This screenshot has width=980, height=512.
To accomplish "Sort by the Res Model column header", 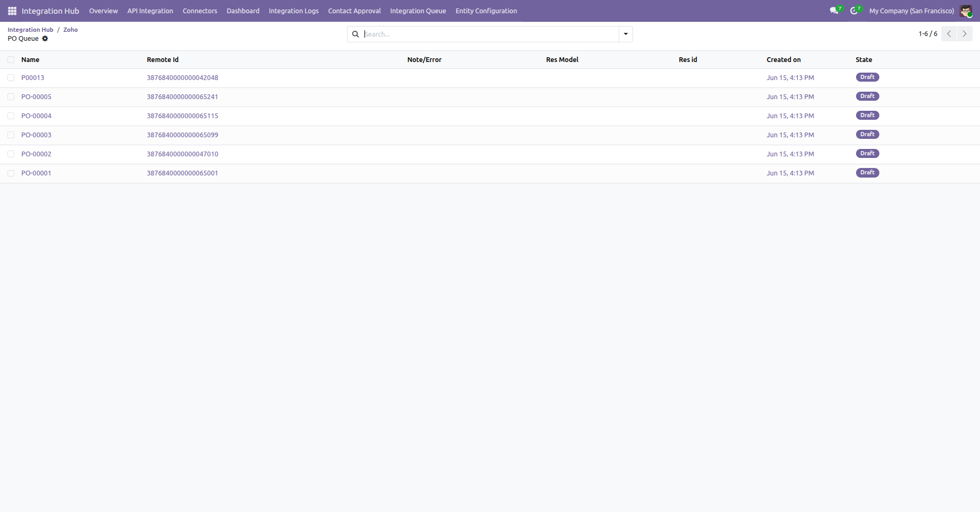I will coord(562,60).
